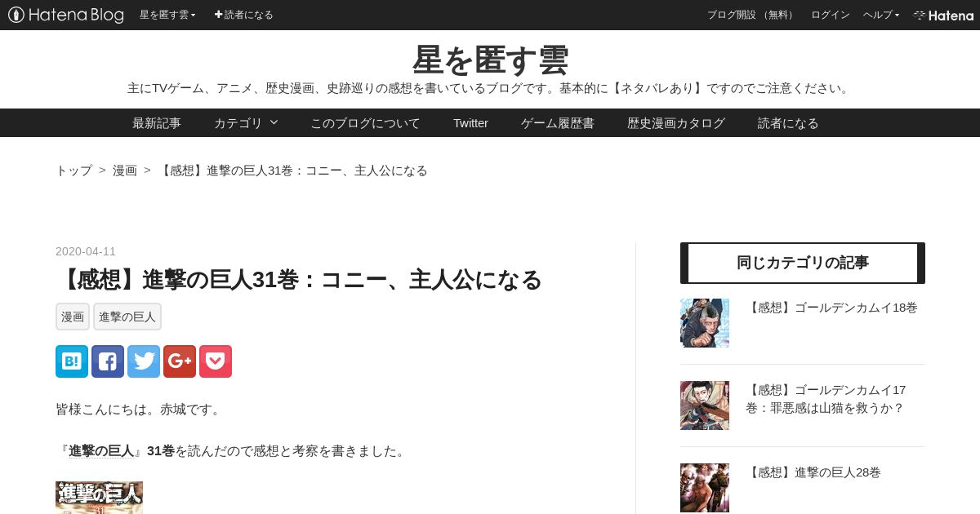Share with Hatena Bookmark button
This screenshot has width=980, height=514.
point(72,361)
